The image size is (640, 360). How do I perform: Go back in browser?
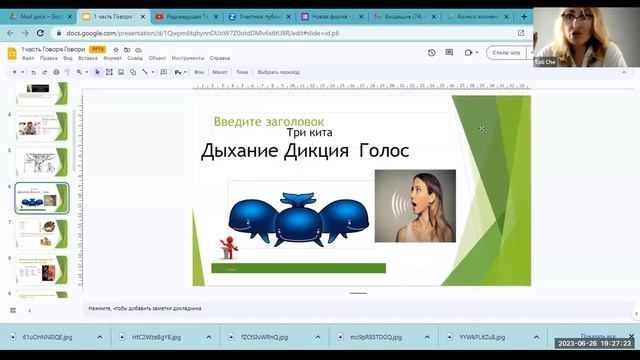11,33
